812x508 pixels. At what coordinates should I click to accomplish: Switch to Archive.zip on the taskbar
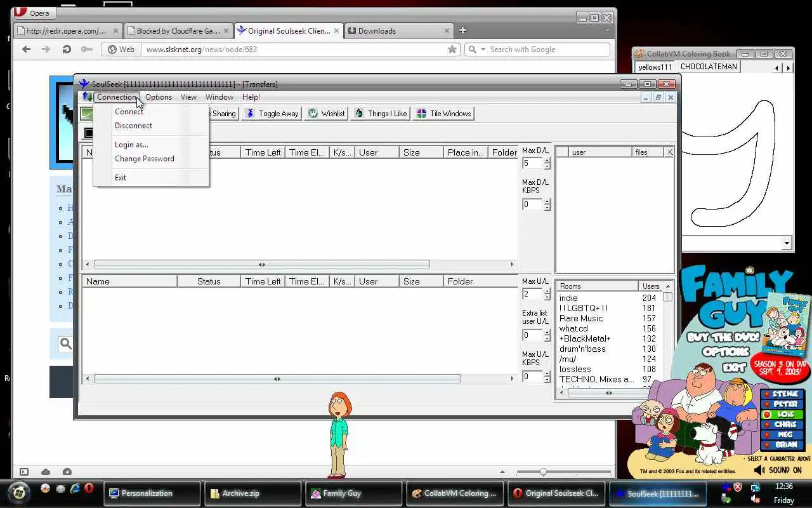coord(253,493)
